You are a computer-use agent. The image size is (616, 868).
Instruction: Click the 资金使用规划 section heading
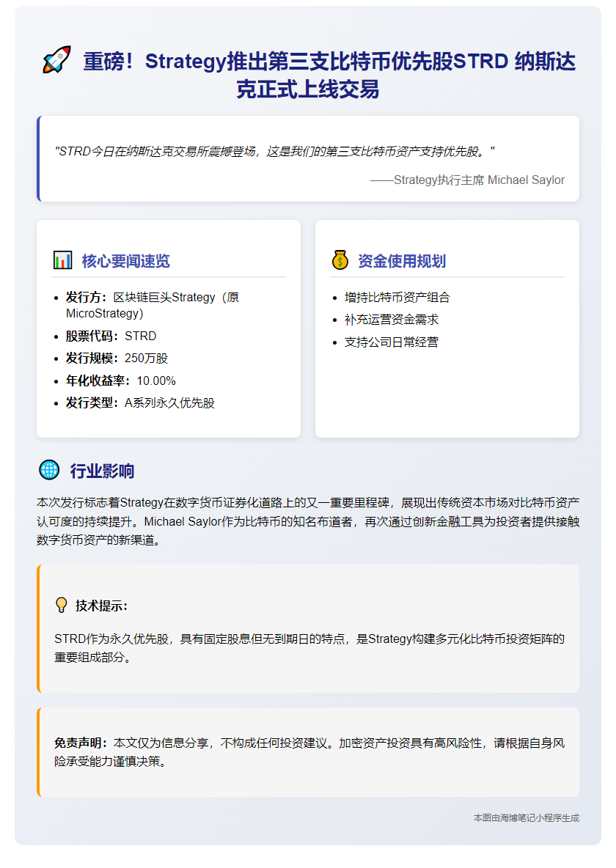coord(402,261)
